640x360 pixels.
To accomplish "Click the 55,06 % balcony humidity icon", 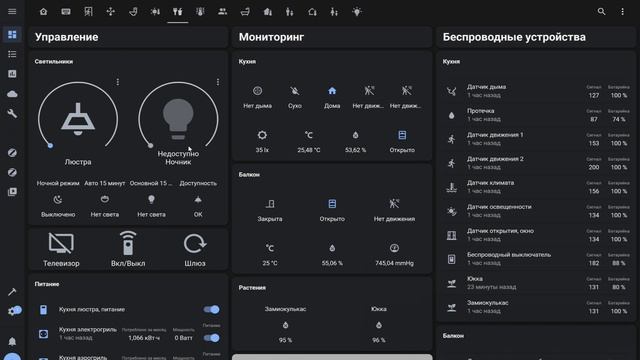I will (x=332, y=248).
